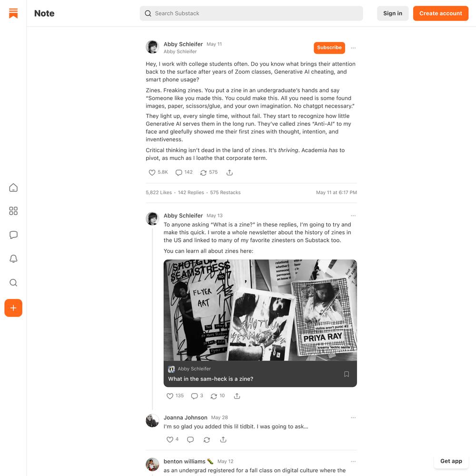Click the Search Substack field
476x476 pixels.
coord(251,13)
